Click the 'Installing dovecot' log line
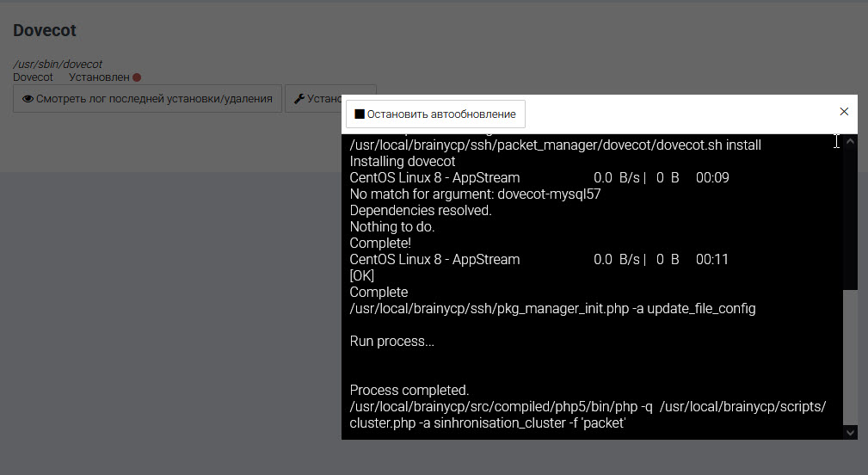Viewport: 868px width, 475px height. click(x=403, y=162)
